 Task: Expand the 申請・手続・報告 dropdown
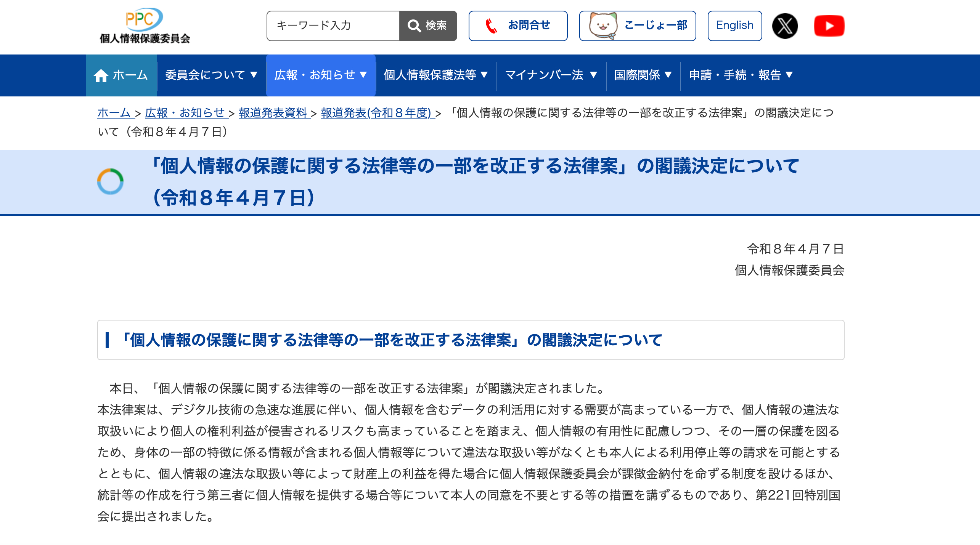click(739, 75)
